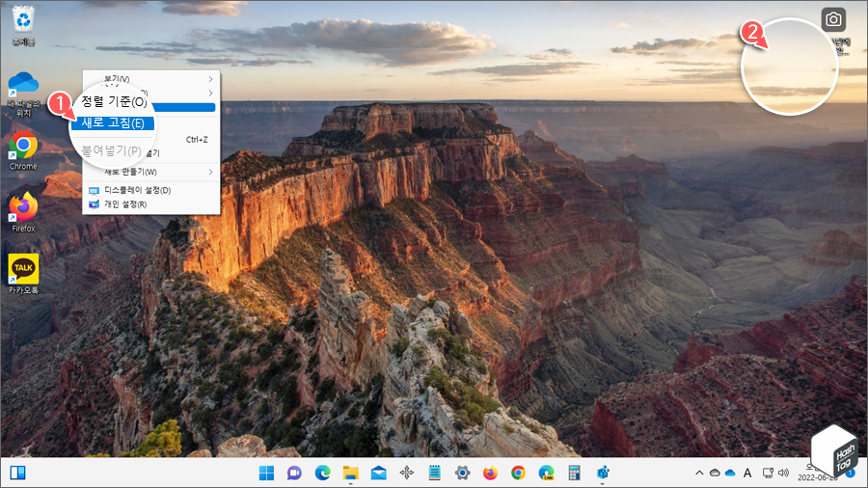Open the Mail app in the taskbar
The height and width of the screenshot is (488, 868).
[x=379, y=474]
